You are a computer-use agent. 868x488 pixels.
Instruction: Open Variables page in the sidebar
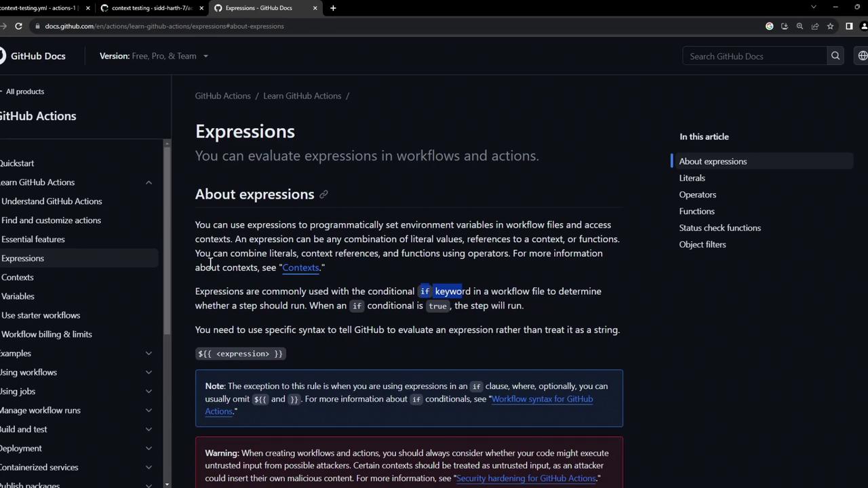(x=18, y=296)
